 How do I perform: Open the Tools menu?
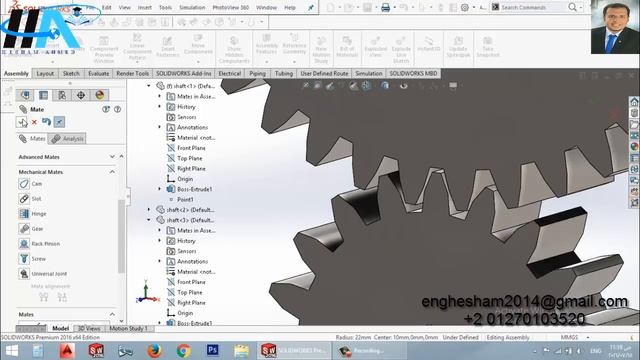point(165,7)
